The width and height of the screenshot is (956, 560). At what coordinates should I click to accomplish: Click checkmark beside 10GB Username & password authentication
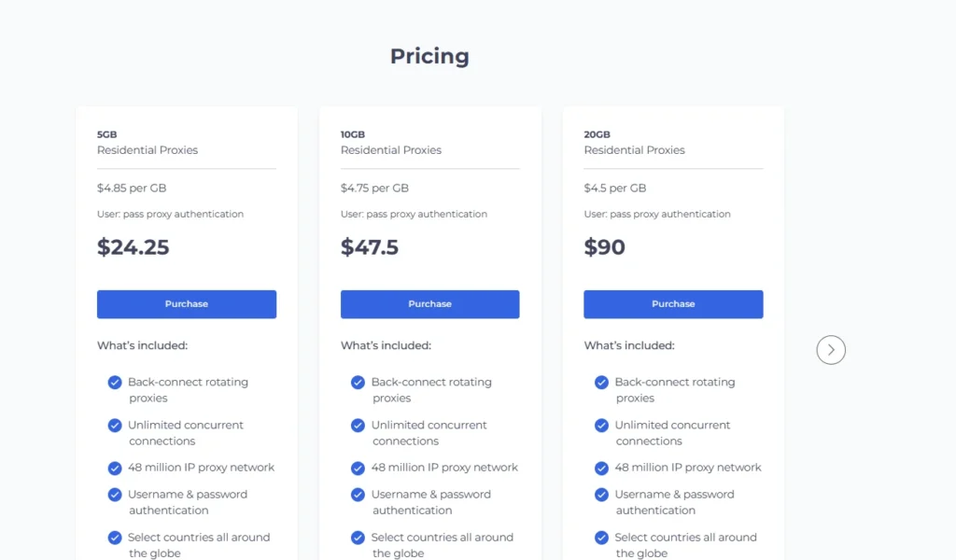pos(358,495)
